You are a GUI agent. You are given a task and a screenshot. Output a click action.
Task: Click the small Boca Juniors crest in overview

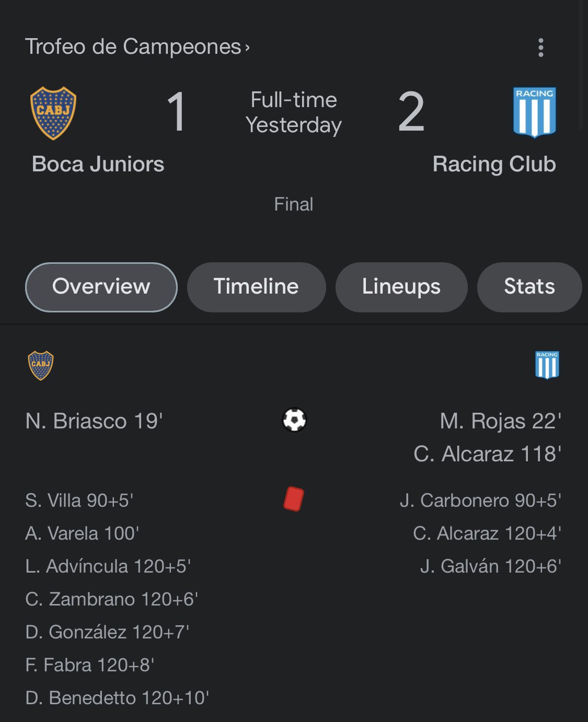(41, 365)
